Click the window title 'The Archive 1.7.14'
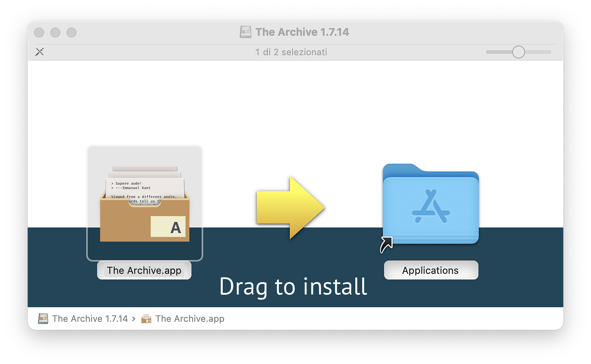The image size is (591, 364). (x=302, y=32)
